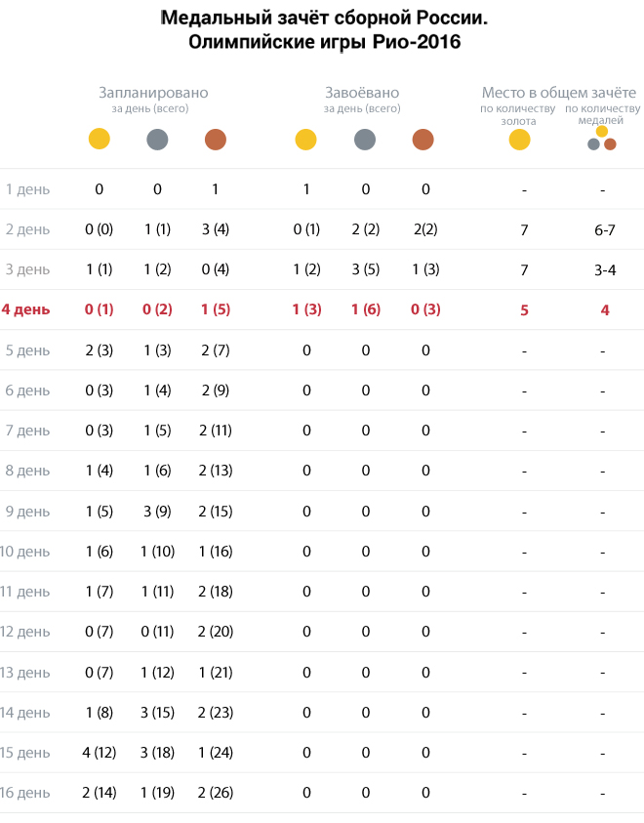The height and width of the screenshot is (823, 644).
Task: Click the planned bronze cell 2 (11)
Action: click(216, 431)
